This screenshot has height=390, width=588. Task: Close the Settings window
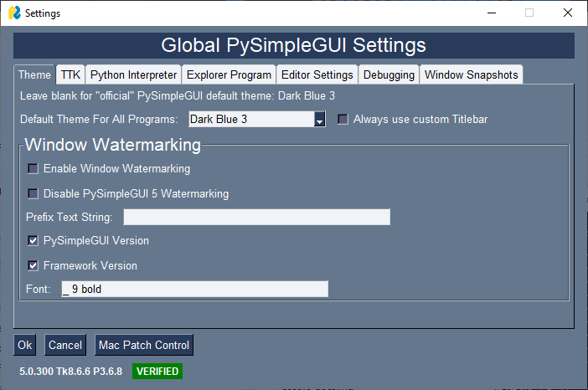[x=568, y=13]
